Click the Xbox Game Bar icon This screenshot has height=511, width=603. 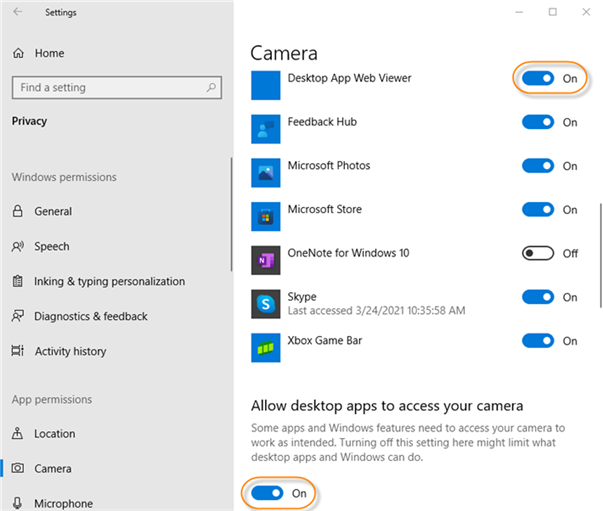pyautogui.click(x=267, y=347)
